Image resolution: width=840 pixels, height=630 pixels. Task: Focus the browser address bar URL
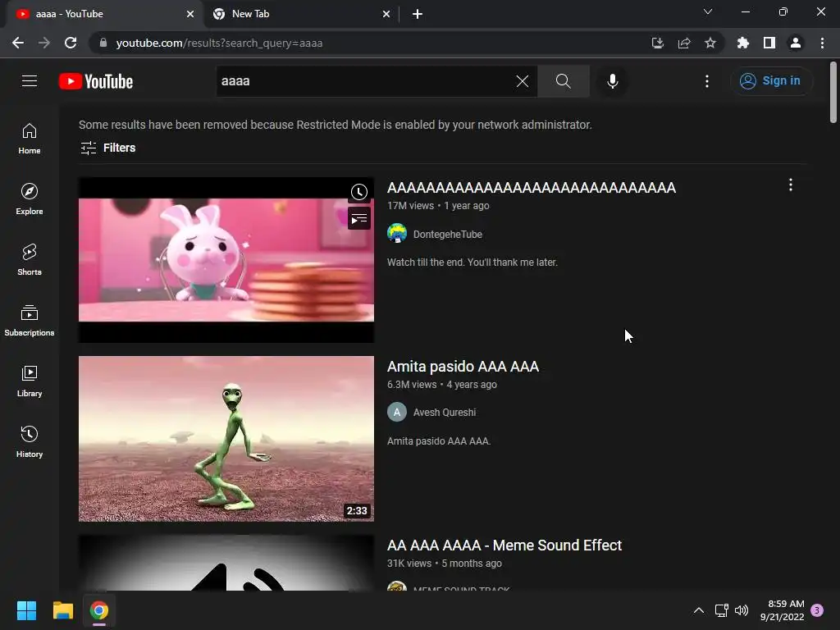(219, 43)
